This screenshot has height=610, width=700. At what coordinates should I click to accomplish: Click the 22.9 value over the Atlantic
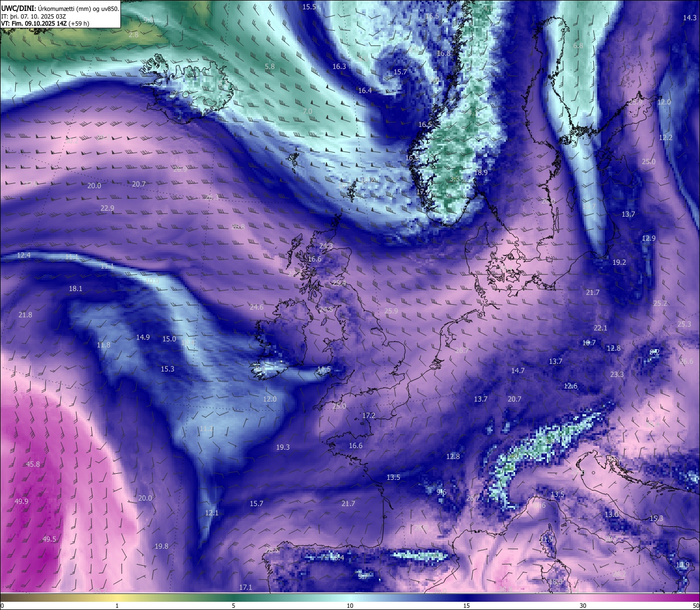tap(107, 208)
